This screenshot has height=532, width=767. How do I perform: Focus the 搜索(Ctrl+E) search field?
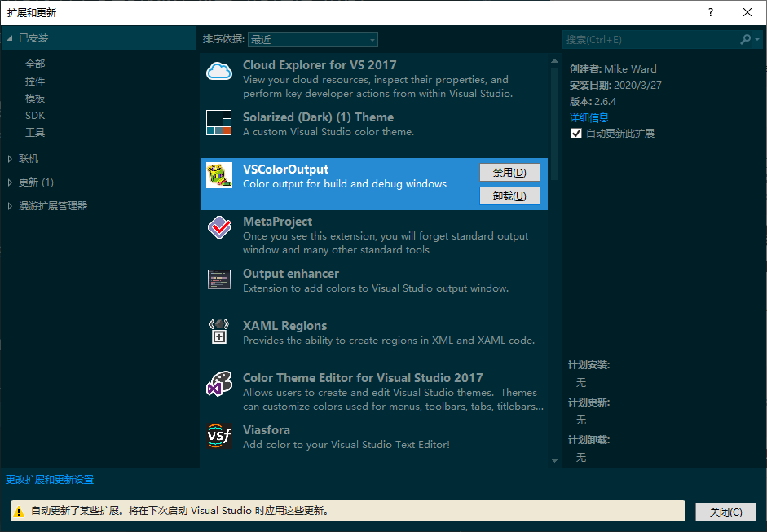point(650,40)
